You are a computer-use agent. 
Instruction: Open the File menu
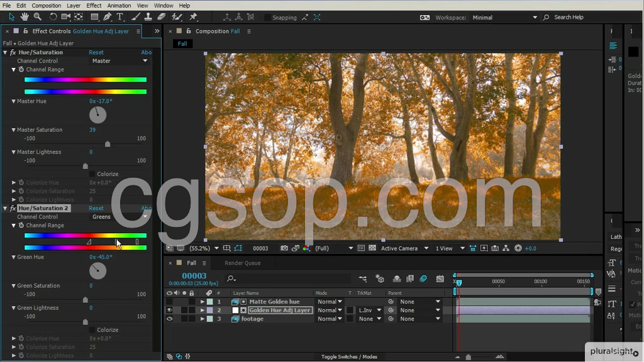pyautogui.click(x=6, y=5)
